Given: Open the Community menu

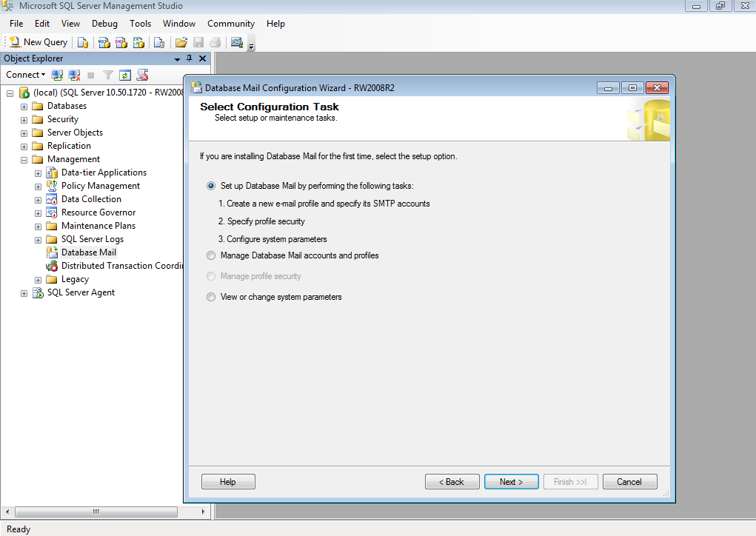Looking at the screenshot, I should (x=231, y=24).
